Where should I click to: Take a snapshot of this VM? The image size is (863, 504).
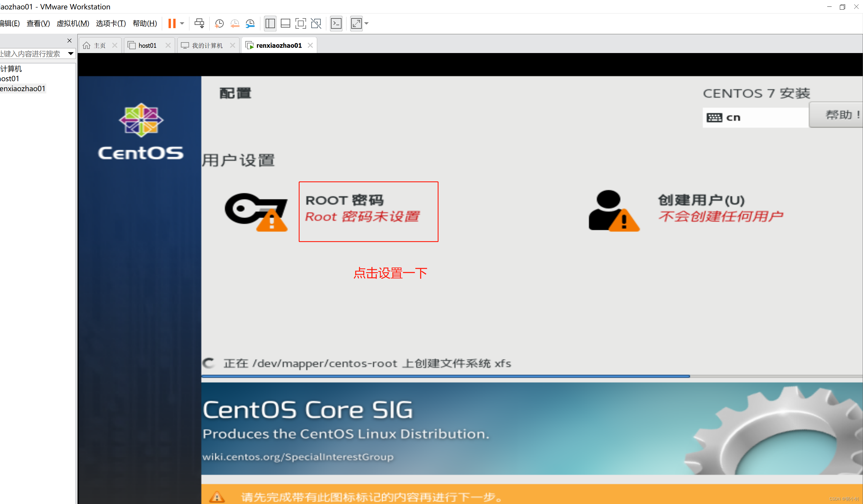point(219,23)
